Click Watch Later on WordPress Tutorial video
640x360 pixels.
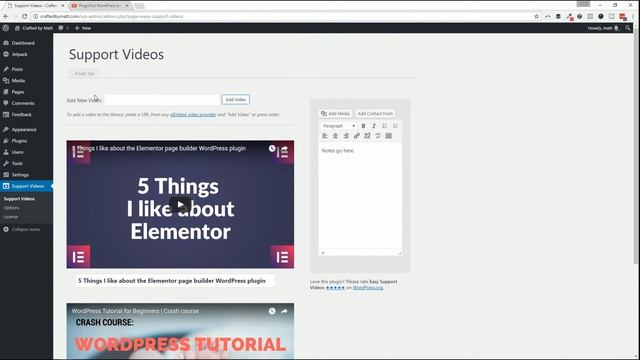point(272,311)
